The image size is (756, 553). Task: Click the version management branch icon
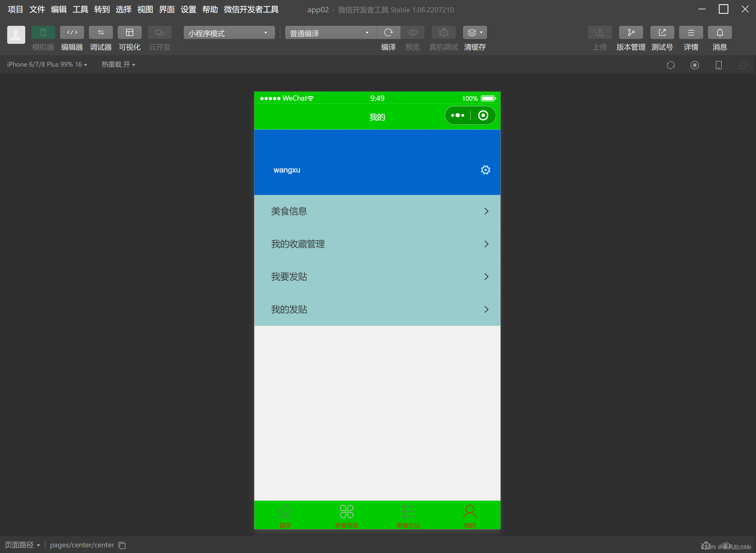click(x=631, y=32)
